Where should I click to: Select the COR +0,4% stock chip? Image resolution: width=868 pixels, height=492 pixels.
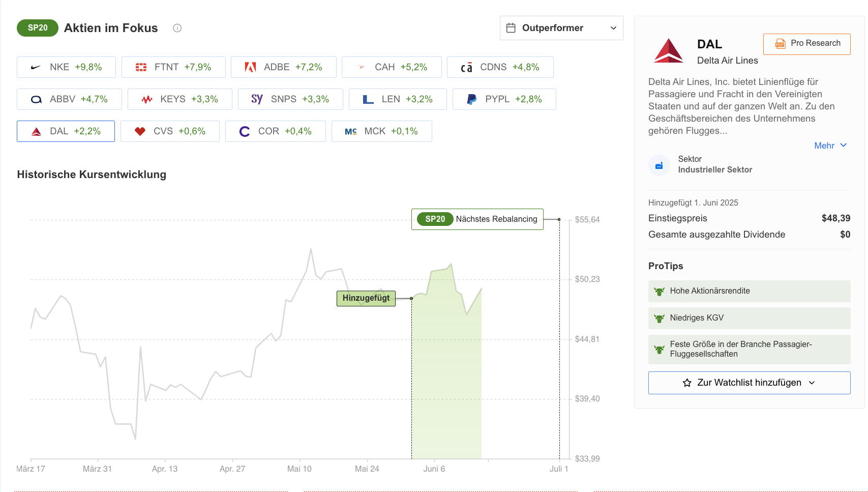[x=276, y=131]
